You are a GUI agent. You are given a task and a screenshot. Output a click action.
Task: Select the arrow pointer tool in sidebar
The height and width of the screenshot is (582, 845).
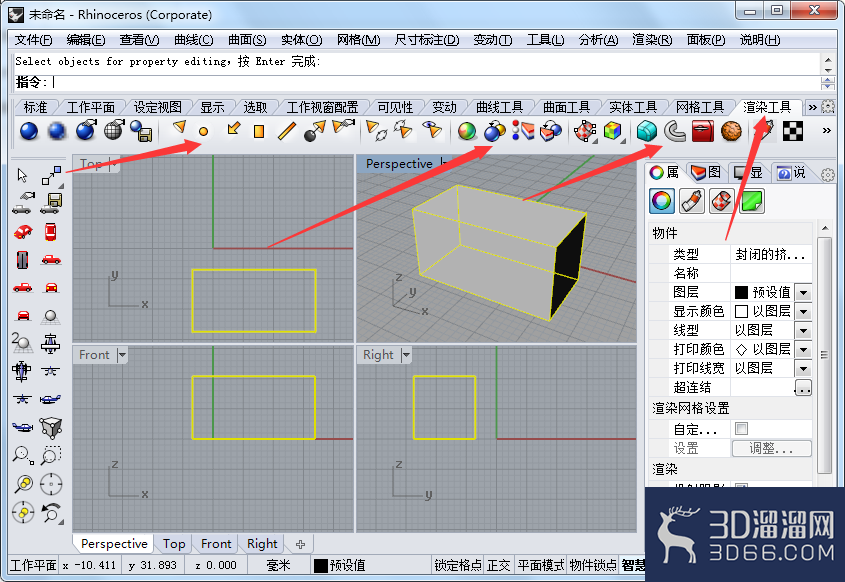pyautogui.click(x=22, y=175)
